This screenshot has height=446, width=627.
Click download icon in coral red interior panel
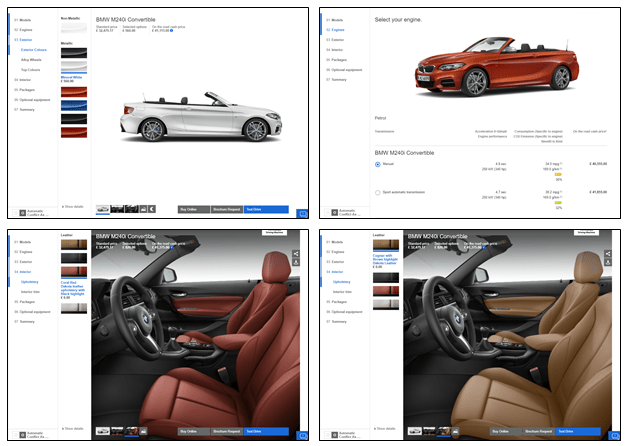[296, 262]
